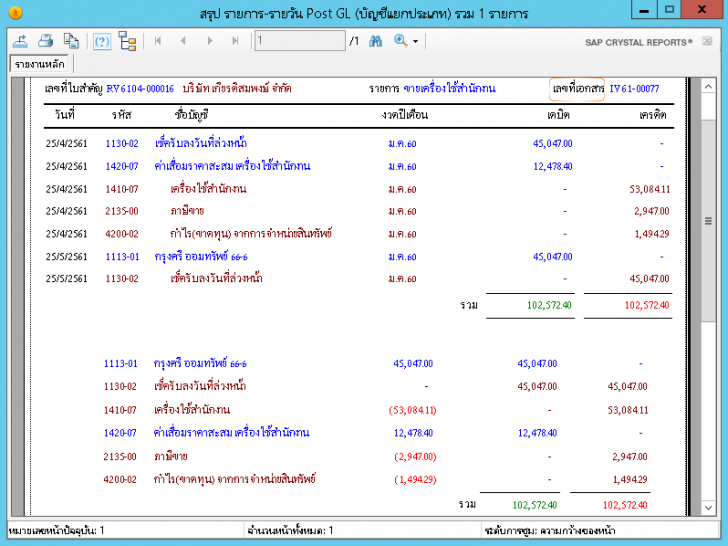Click credit amount 1,494.29 in top table
The width and height of the screenshot is (728, 546).
652,234
